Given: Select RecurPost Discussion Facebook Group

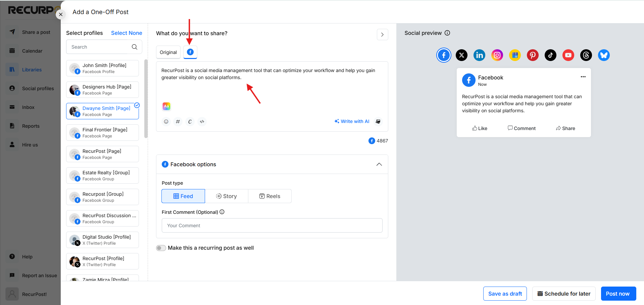Looking at the screenshot, I should coord(102,219).
